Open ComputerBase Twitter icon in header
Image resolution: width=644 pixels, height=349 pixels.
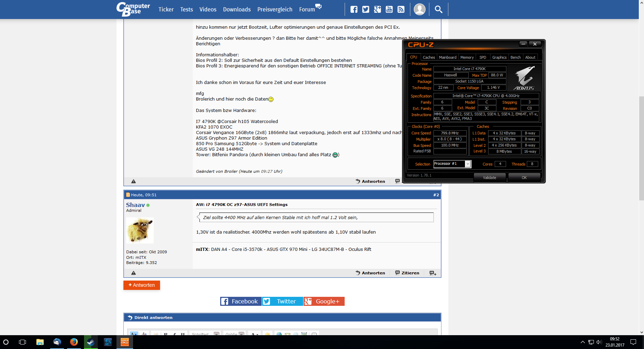point(366,9)
